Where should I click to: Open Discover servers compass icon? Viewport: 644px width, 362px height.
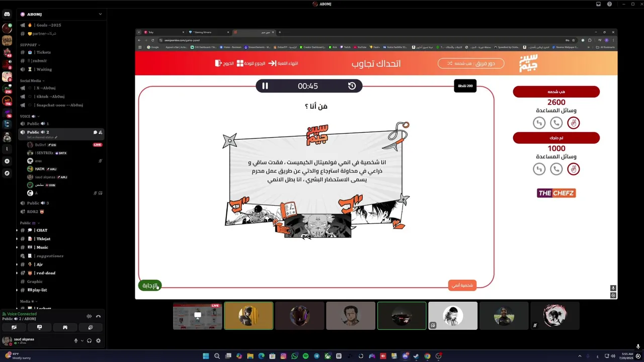[x=7, y=173]
